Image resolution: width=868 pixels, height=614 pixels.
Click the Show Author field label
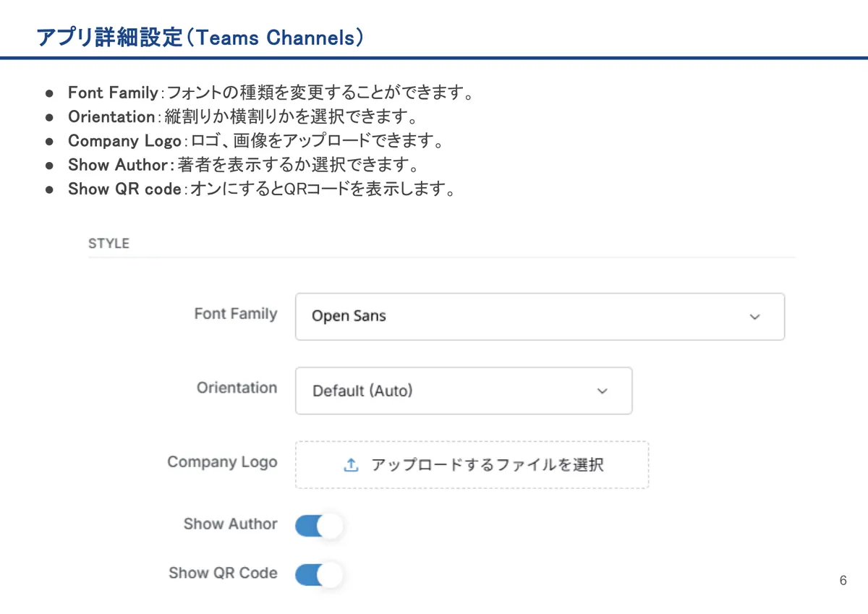[x=230, y=524]
